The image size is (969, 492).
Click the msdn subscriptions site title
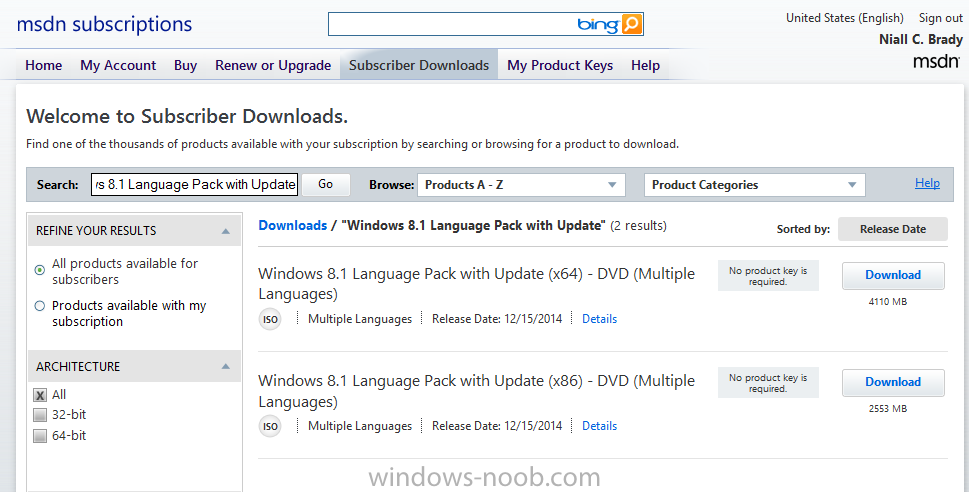point(104,24)
